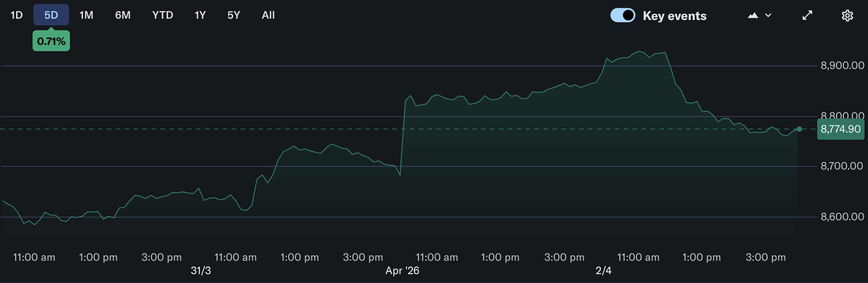
Task: Show year-to-date YTD range
Action: click(x=163, y=15)
